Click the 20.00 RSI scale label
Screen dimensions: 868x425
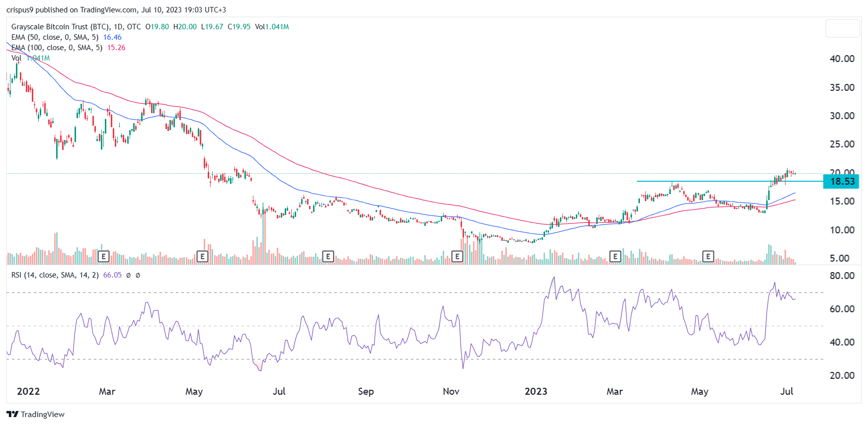(x=842, y=375)
